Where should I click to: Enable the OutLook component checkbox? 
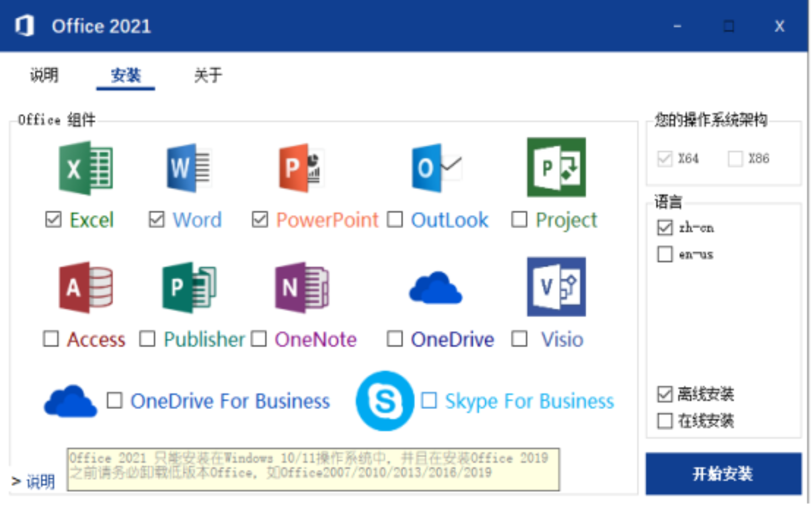pos(395,219)
